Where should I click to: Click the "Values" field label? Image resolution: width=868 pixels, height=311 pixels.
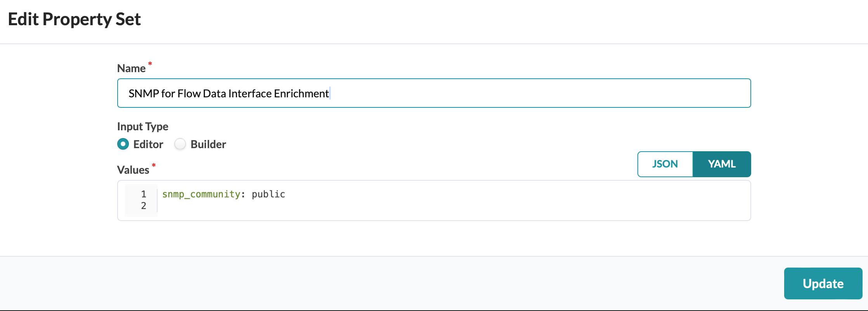point(133,170)
